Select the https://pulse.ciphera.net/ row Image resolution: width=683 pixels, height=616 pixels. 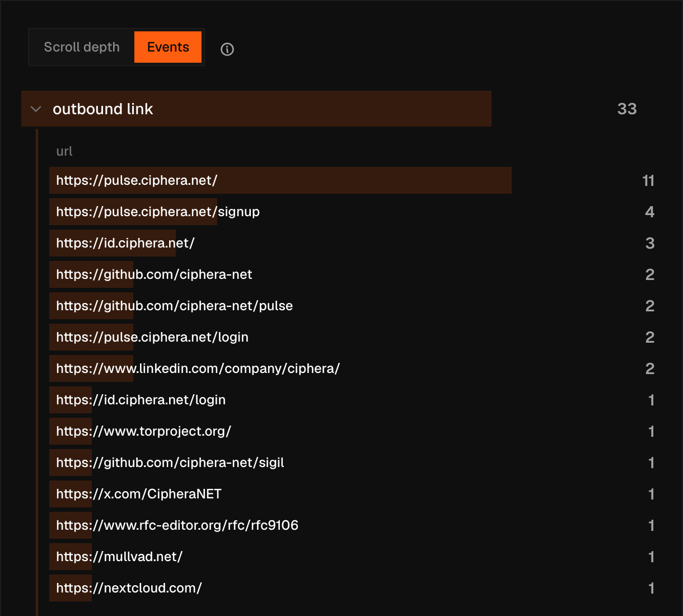pos(355,180)
